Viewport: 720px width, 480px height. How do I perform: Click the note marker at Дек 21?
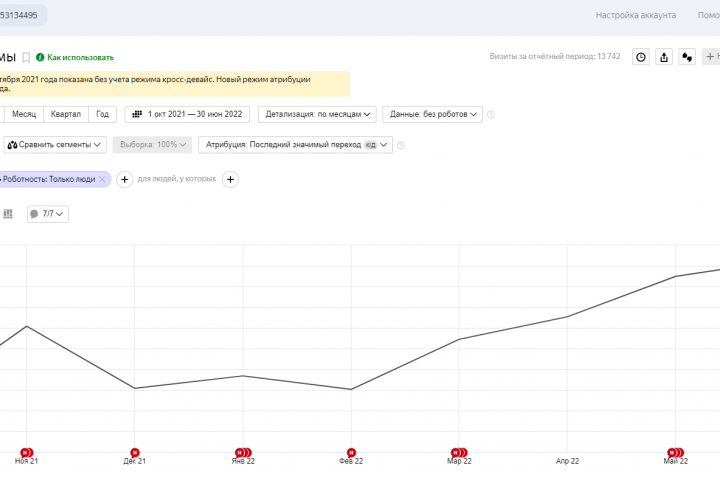(135, 453)
